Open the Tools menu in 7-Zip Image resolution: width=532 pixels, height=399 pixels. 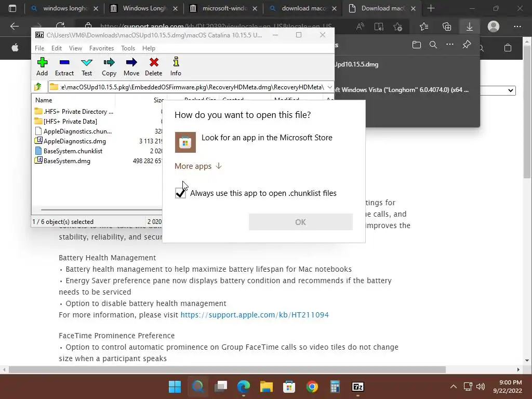(128, 48)
